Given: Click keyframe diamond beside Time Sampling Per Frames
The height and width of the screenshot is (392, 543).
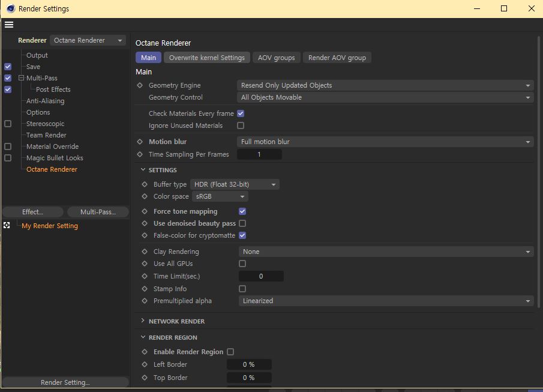Looking at the screenshot, I should click(140, 154).
